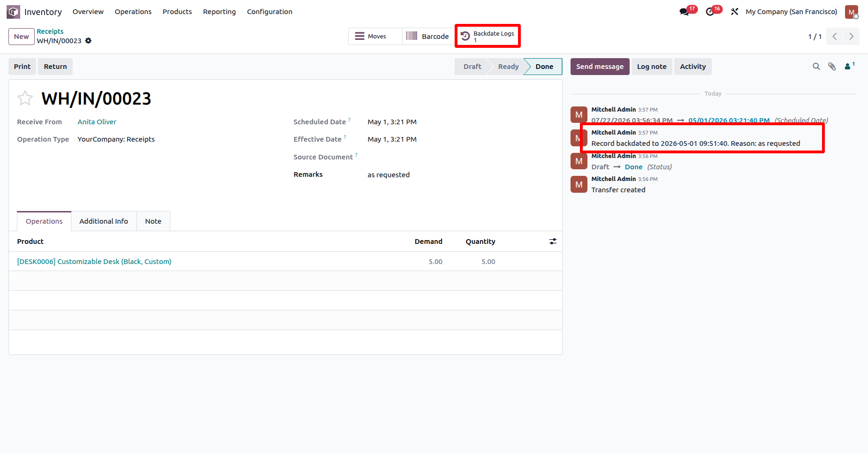868x453 pixels.
Task: Open column options toggle in Operations table
Action: [553, 241]
